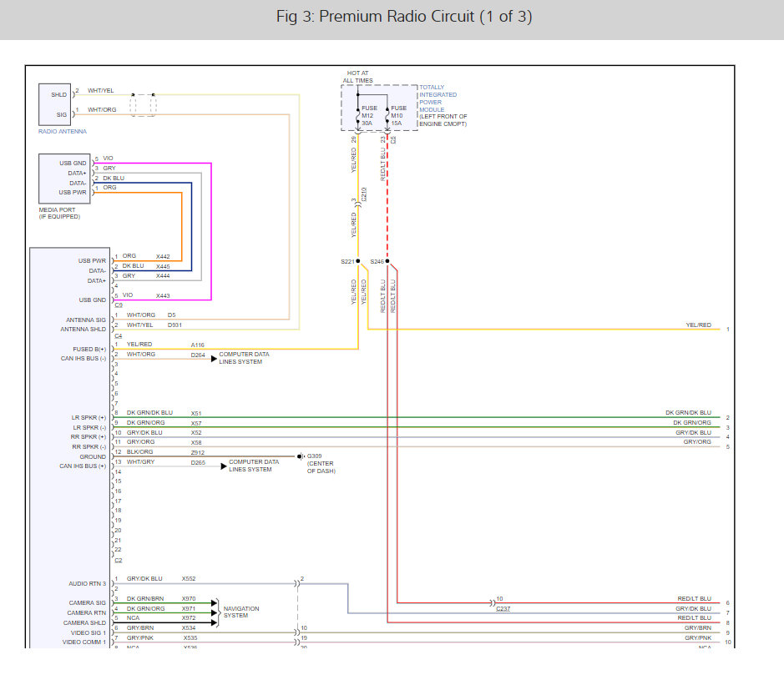Select the CAN IHS BUS (+) pin label
Viewport: 784px width, 675px height.
tap(83, 466)
